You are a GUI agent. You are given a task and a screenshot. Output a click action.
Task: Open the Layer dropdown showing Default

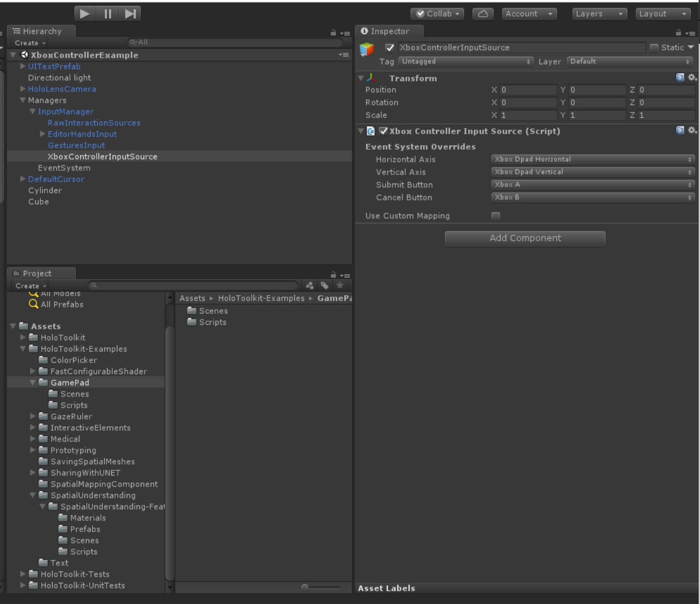coord(629,61)
